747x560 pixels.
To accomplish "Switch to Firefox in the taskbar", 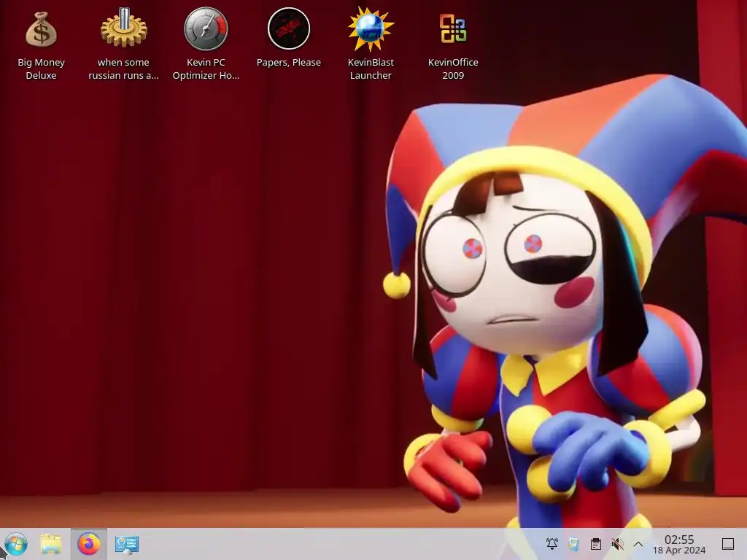I will point(88,544).
